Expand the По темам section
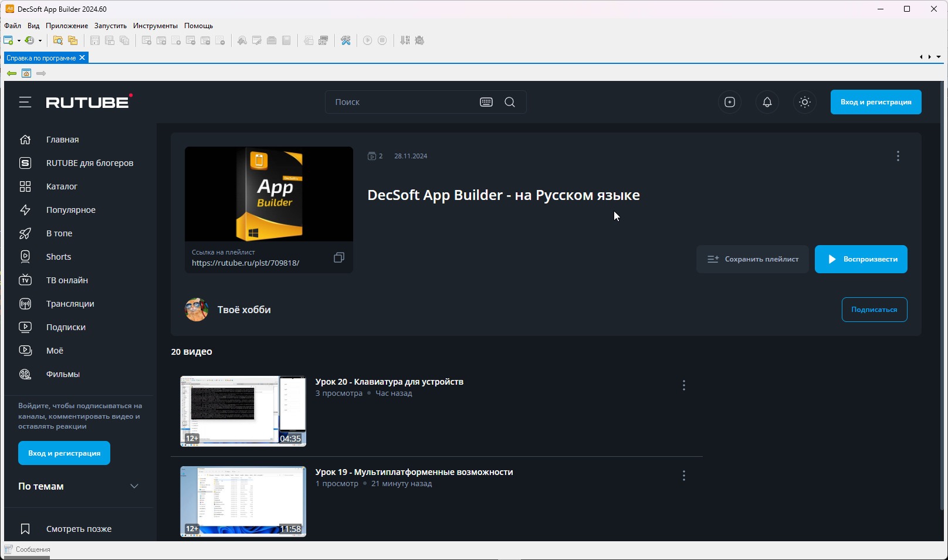The width and height of the screenshot is (948, 560). tap(134, 486)
